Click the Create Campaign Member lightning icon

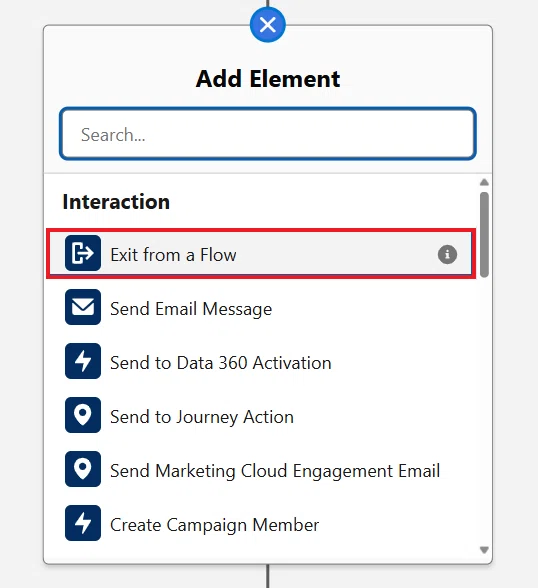click(x=82, y=523)
